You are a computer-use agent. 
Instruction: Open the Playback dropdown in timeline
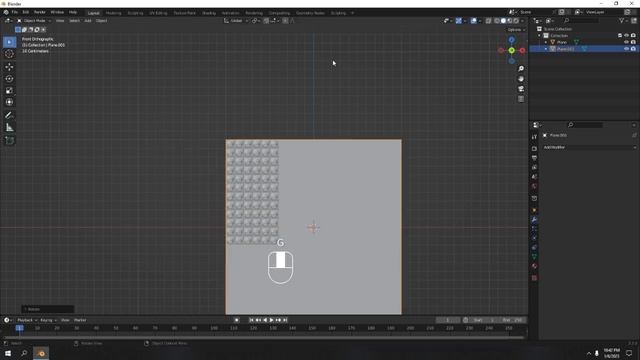pos(27,320)
